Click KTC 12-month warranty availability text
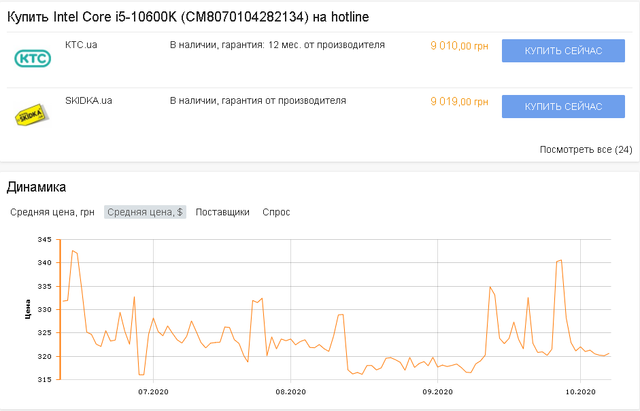The height and width of the screenshot is (411, 640). pos(277,44)
